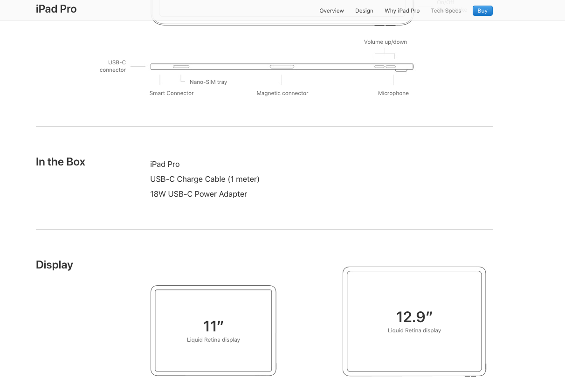Click the 'Display' section heading
The height and width of the screenshot is (392, 565).
(x=55, y=265)
